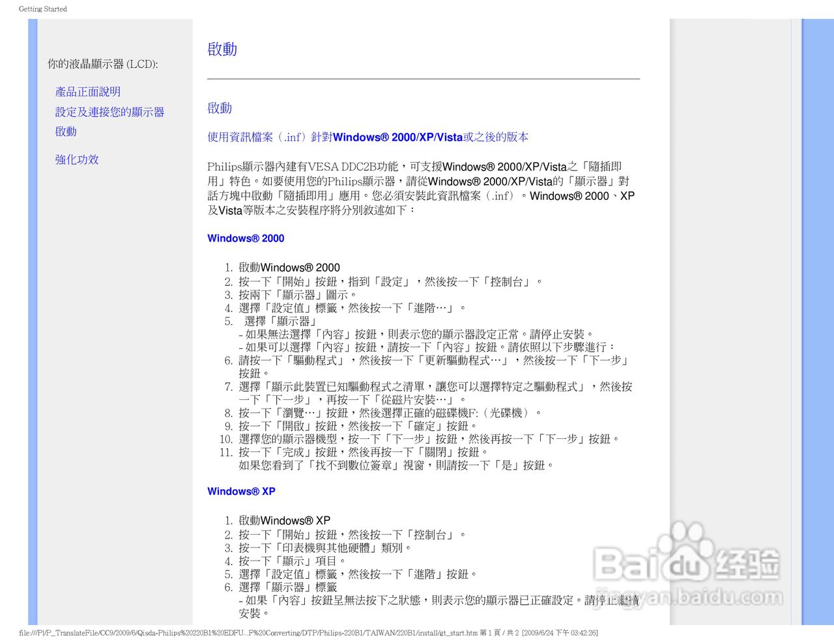
Task: Click the large 啟動 page title
Action: click(222, 49)
